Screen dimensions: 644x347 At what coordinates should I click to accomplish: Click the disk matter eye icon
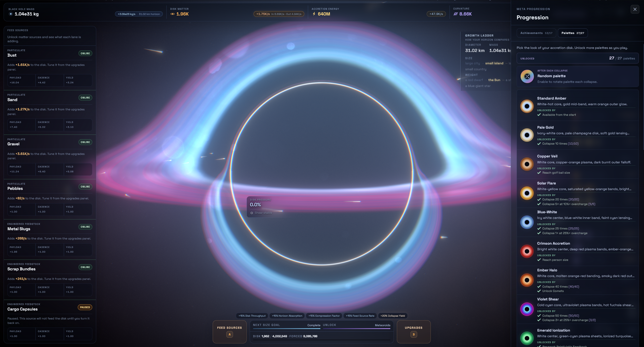pyautogui.click(x=173, y=14)
